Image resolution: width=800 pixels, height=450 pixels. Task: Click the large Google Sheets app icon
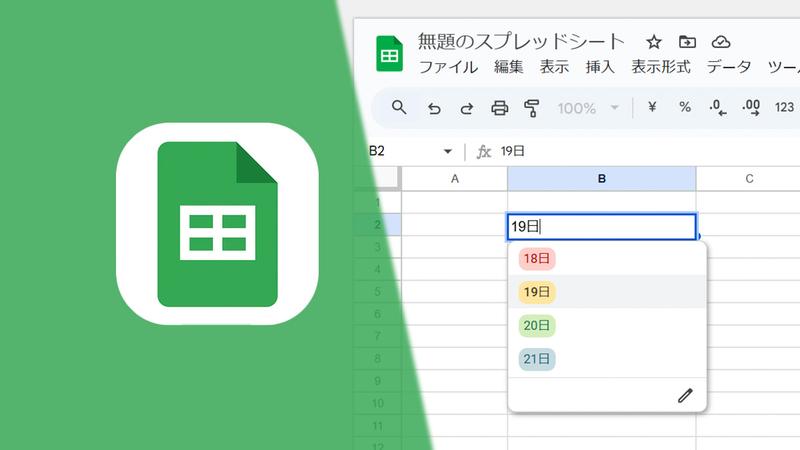(217, 224)
